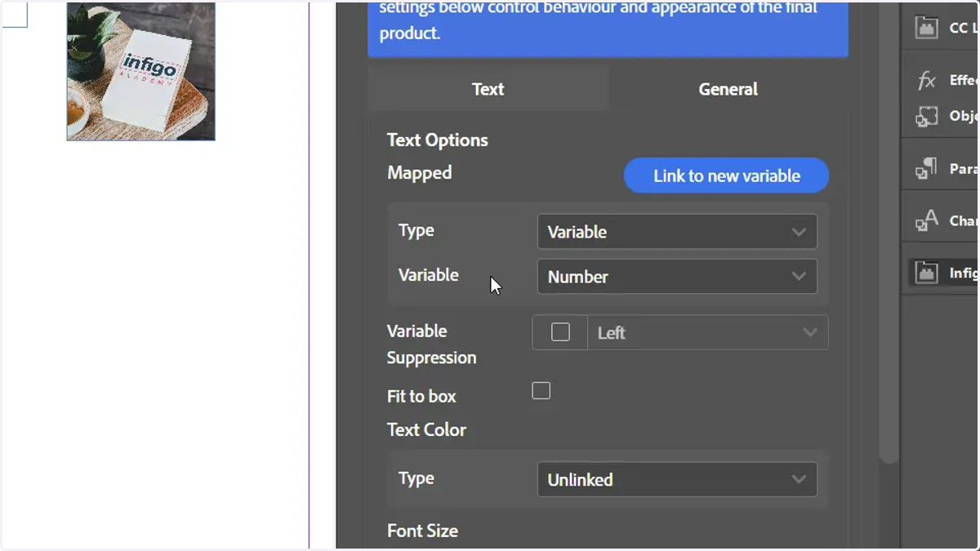Click the Fit to box label
The width and height of the screenshot is (980, 551).
click(x=421, y=396)
